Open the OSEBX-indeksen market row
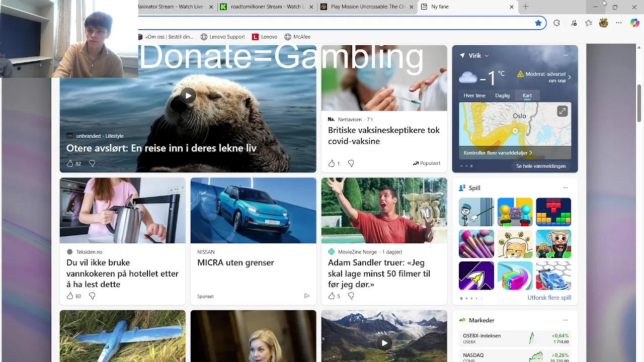This screenshot has height=362, width=644. [515, 338]
